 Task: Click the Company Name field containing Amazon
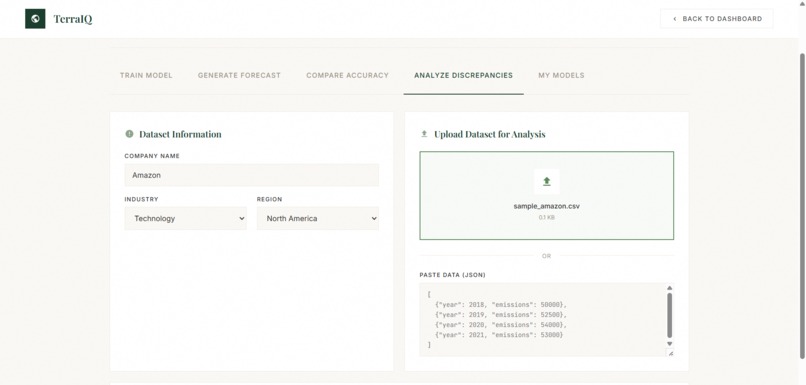coord(251,175)
